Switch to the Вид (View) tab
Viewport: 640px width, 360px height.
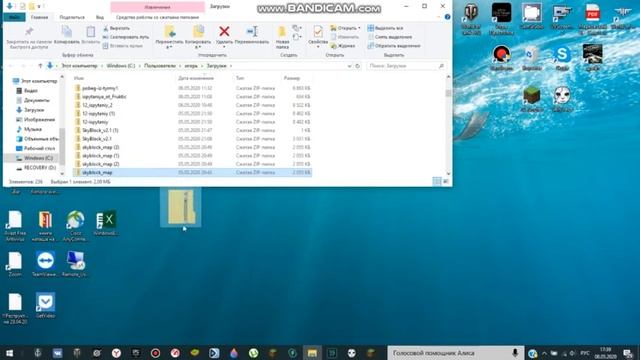coord(100,17)
